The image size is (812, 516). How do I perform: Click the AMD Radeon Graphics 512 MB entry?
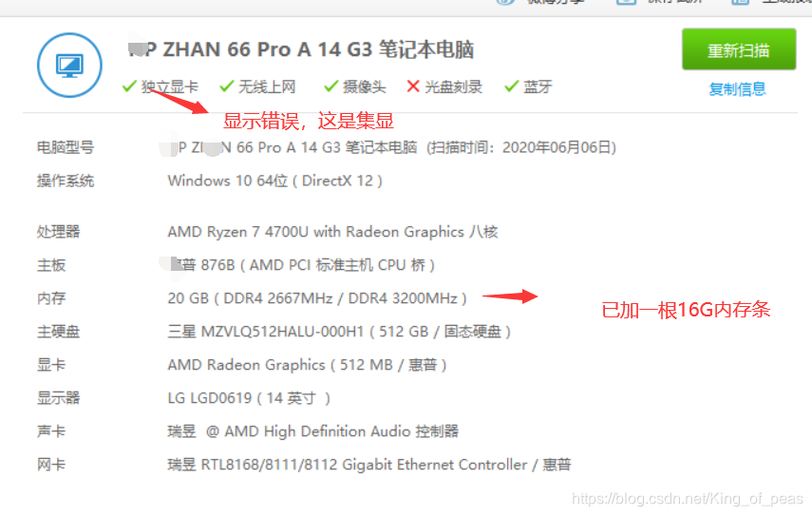click(307, 365)
